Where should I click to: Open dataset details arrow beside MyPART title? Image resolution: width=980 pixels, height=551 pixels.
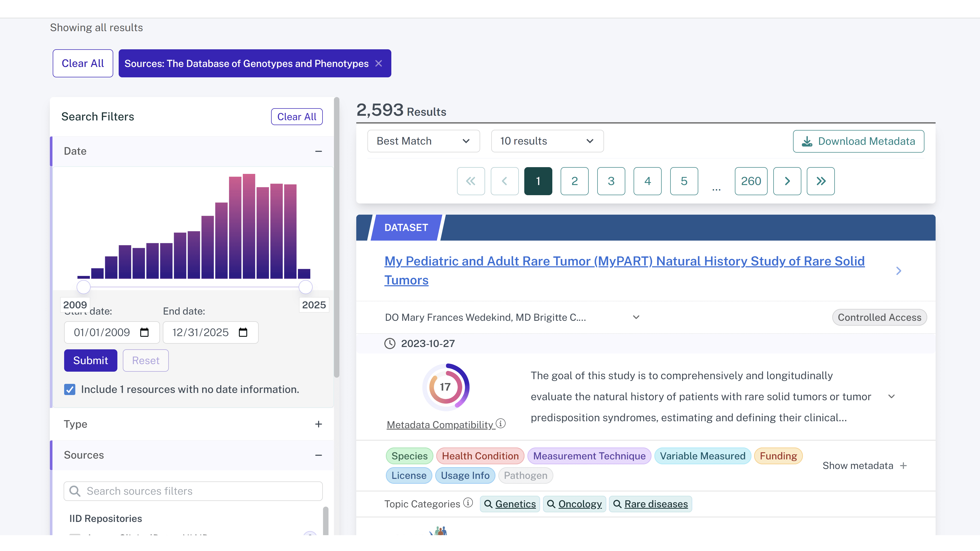(898, 271)
